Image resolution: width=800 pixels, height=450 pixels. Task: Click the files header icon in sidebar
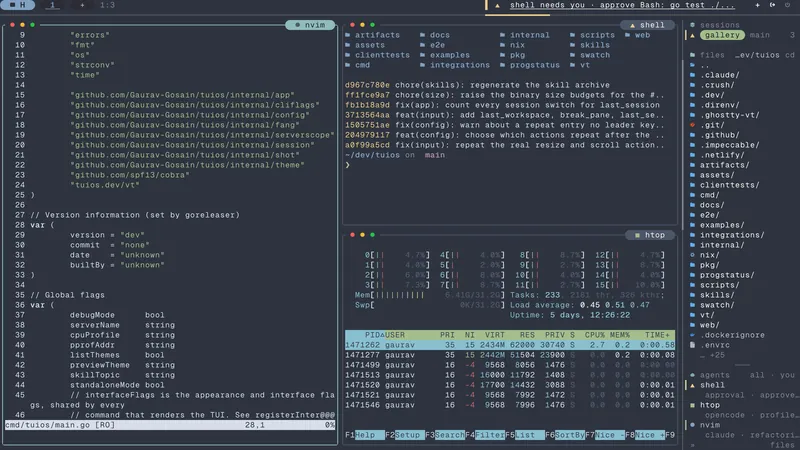pos(692,55)
